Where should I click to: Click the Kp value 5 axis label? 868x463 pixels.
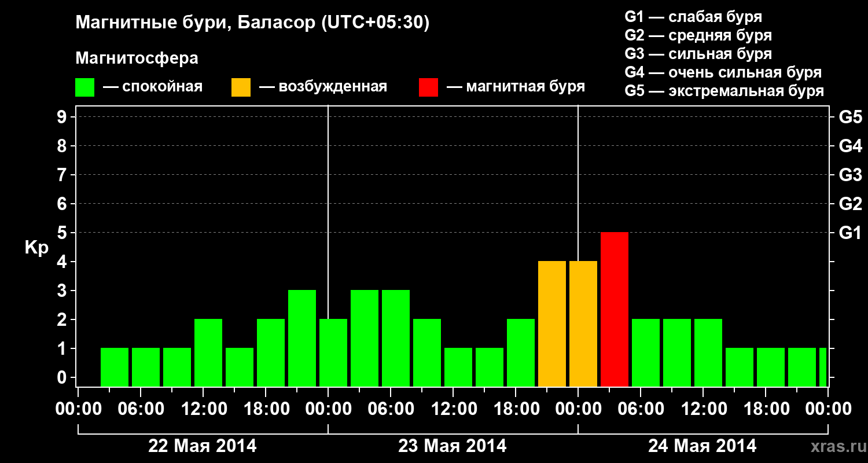[63, 233]
